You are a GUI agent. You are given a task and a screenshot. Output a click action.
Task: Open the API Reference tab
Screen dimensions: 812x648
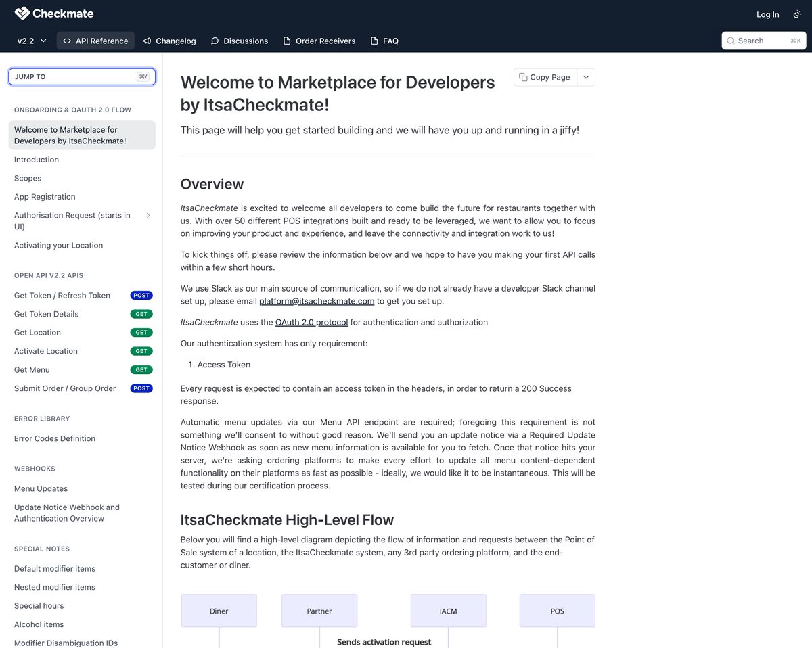click(x=95, y=41)
